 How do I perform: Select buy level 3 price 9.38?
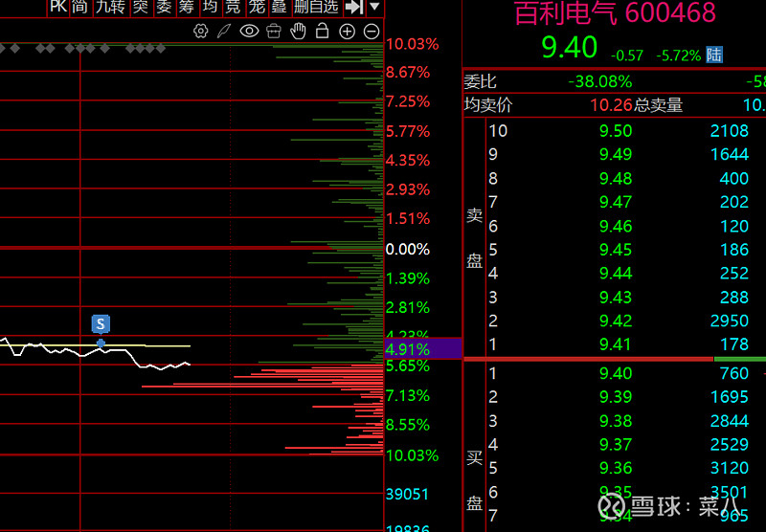click(616, 421)
